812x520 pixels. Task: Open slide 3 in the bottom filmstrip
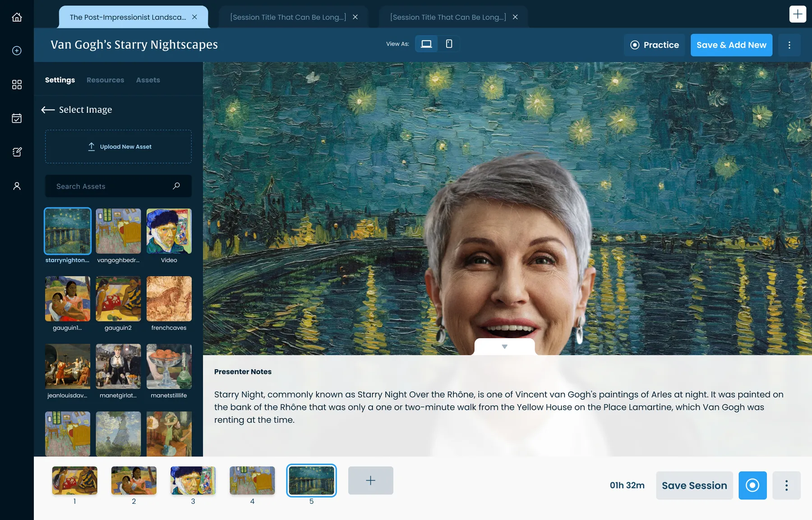pyautogui.click(x=193, y=480)
